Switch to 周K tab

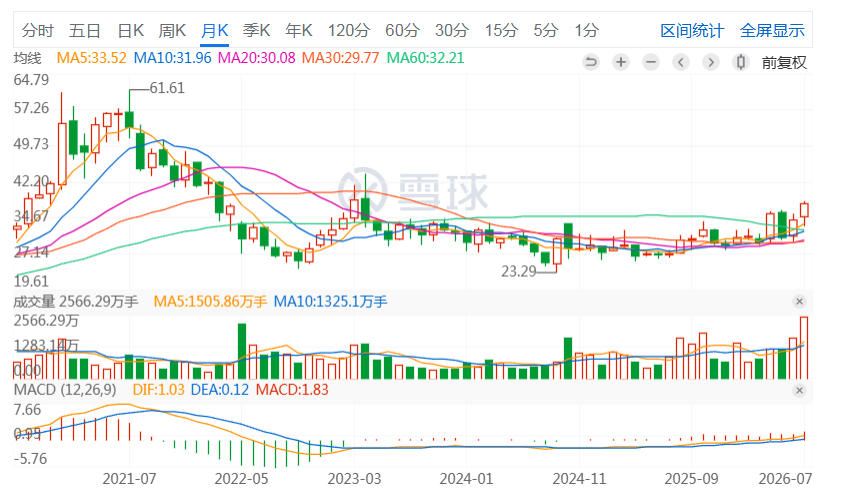[172, 30]
